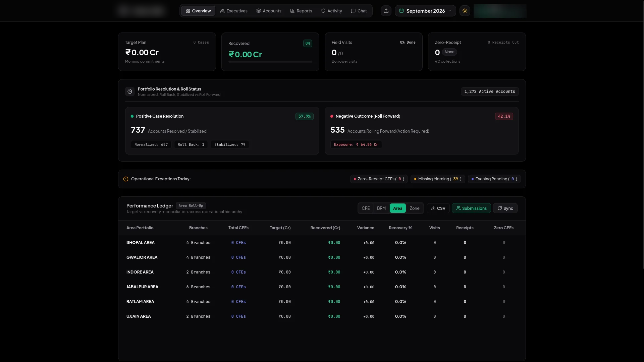This screenshot has width=644, height=362.
Task: Select the GWALIOR AREA row
Action: tap(322, 257)
